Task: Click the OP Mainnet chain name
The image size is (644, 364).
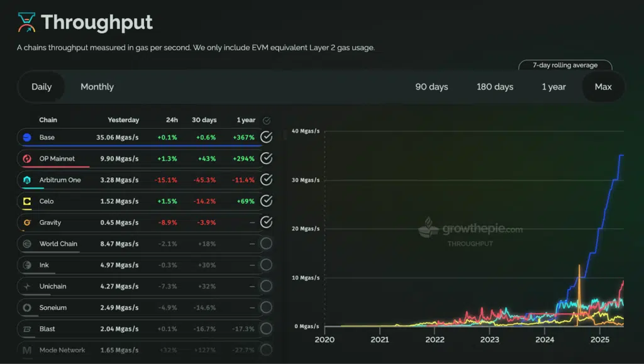Action: click(57, 159)
